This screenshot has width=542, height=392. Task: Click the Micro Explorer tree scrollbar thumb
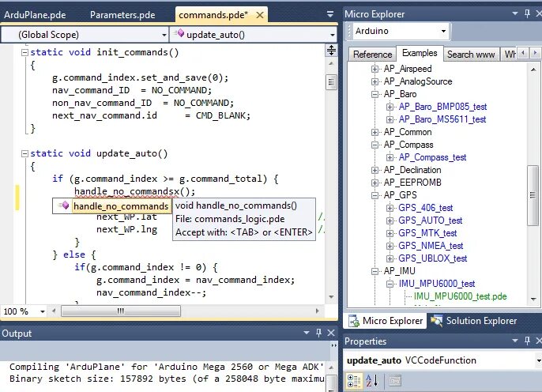click(x=533, y=196)
